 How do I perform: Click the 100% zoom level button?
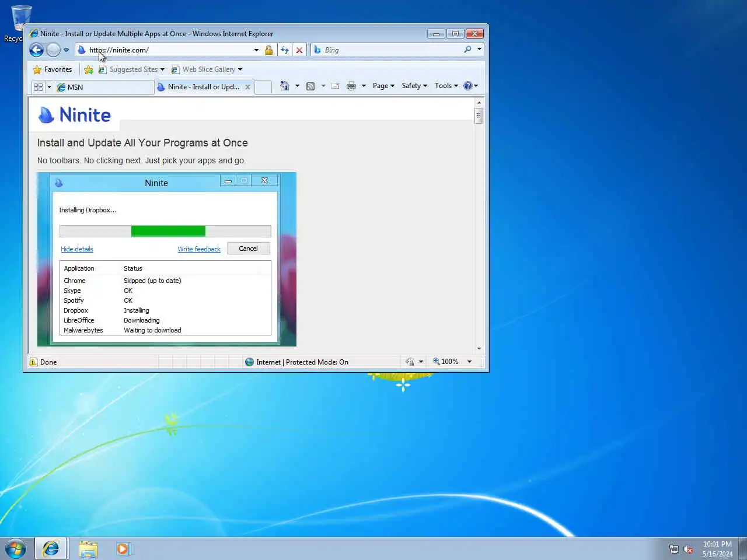point(446,362)
